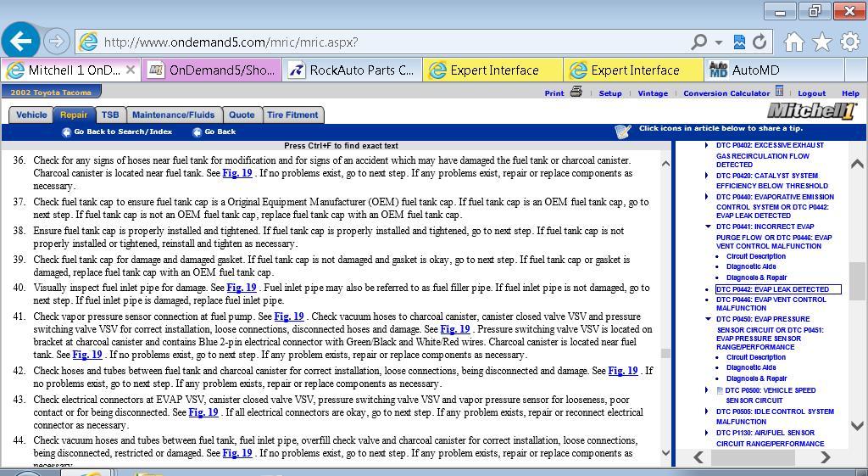Viewport: 868px width, 476px height.
Task: Open browser Tools gear icon
Action: [850, 42]
